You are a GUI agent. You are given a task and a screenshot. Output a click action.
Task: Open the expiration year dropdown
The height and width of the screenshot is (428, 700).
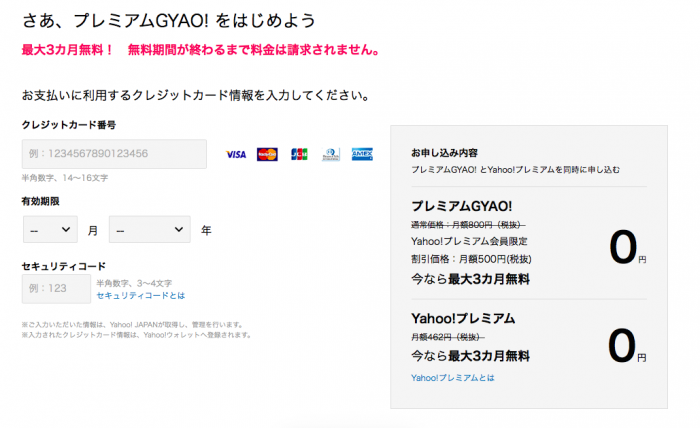[150, 229]
